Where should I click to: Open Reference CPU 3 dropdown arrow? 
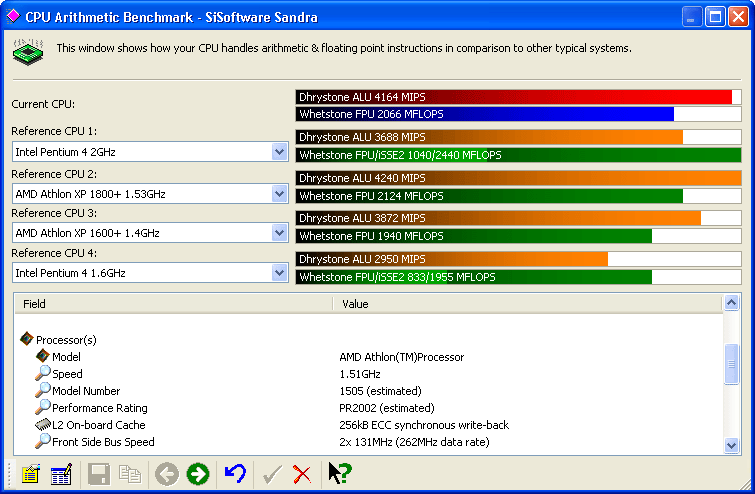279,233
